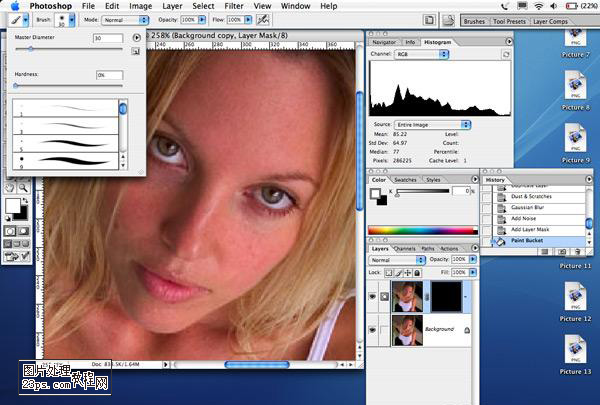The width and height of the screenshot is (600, 405).
Task: Open the brush Opacity slider arrow
Action: point(202,20)
